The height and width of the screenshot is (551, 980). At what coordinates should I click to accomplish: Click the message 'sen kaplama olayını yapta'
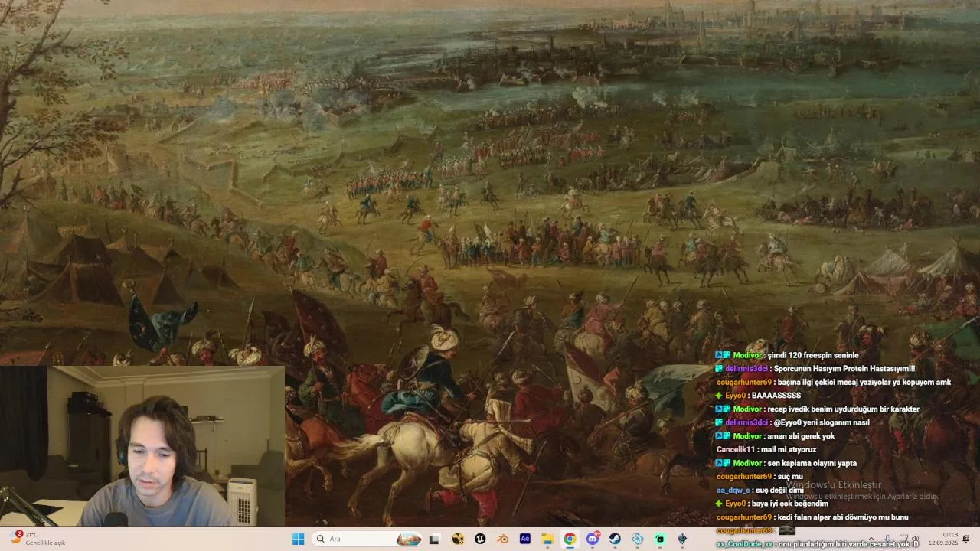click(x=812, y=463)
